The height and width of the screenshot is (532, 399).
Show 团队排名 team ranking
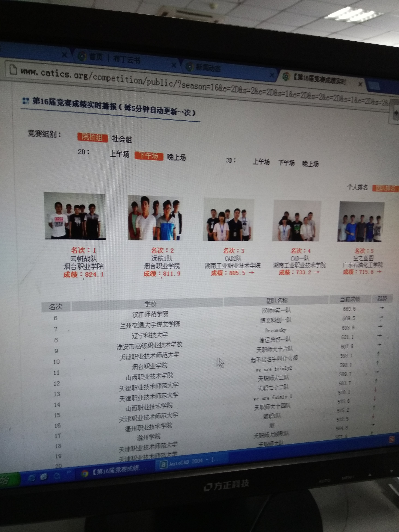(x=385, y=188)
